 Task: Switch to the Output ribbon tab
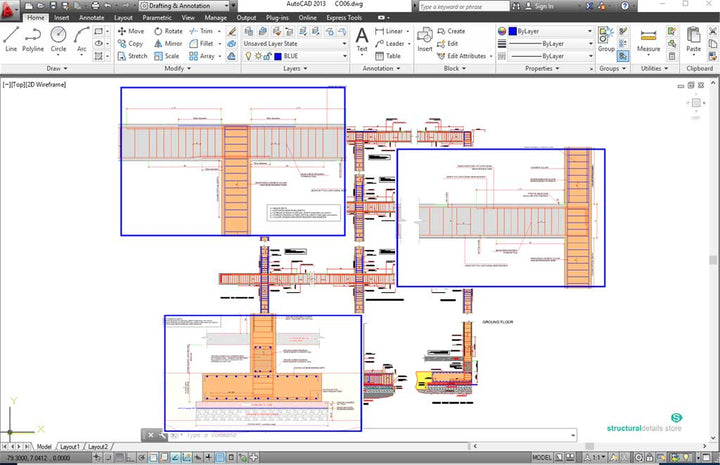246,17
